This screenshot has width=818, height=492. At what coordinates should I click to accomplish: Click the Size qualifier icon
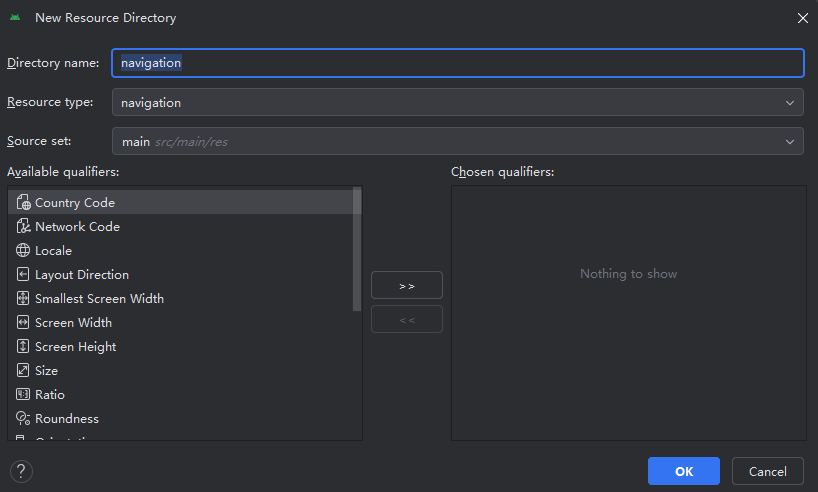(23, 370)
